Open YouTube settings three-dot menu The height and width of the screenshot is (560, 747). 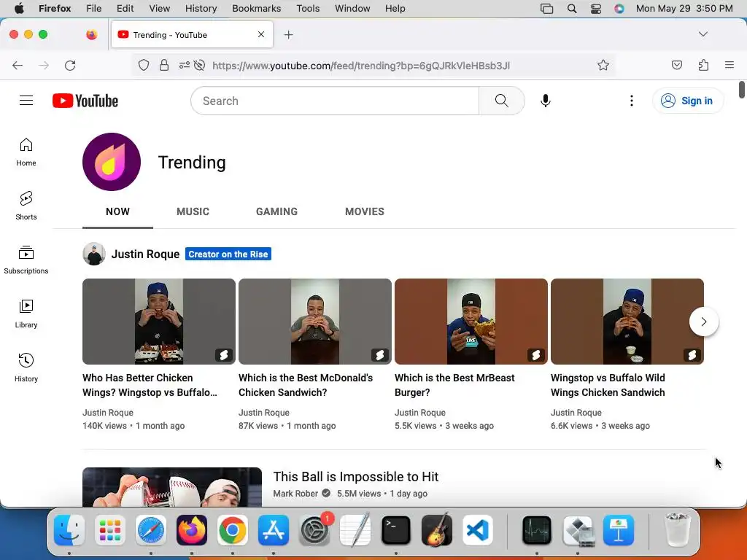click(631, 101)
